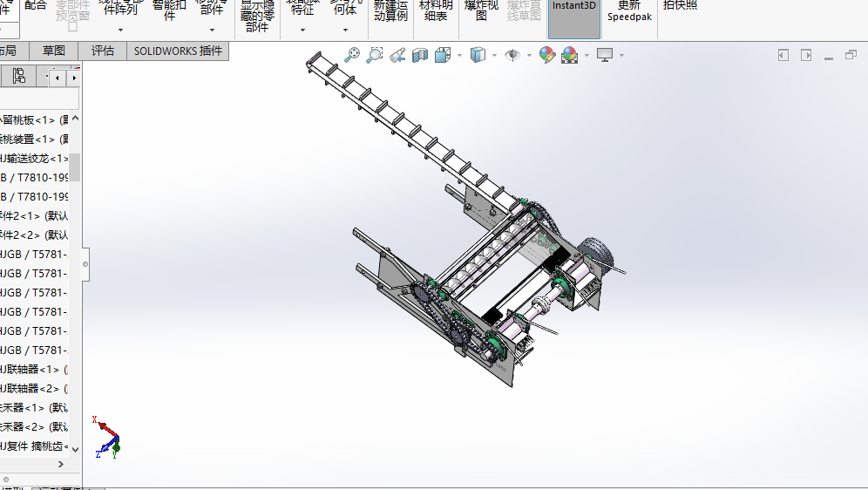The image size is (868, 490).
Task: Switch to the 评估 tab
Action: 103,51
